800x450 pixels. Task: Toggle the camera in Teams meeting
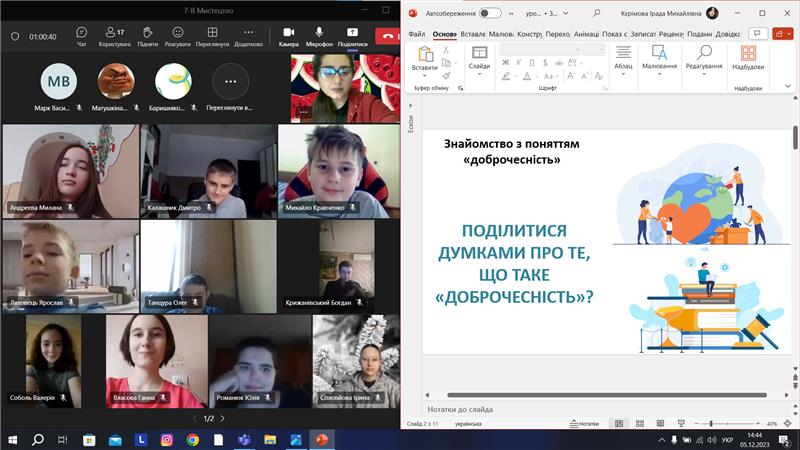pos(288,35)
